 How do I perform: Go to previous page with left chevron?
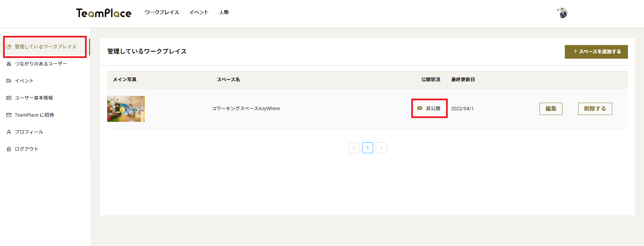(354, 148)
